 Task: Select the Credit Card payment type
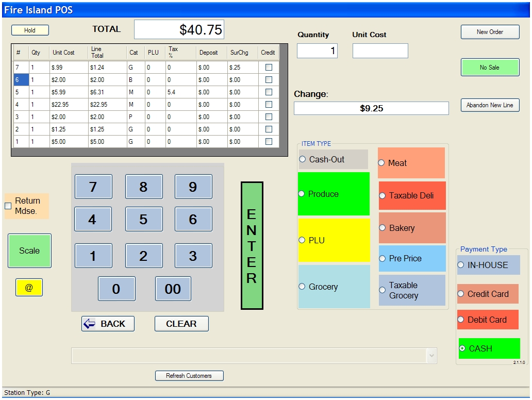tap(461, 294)
